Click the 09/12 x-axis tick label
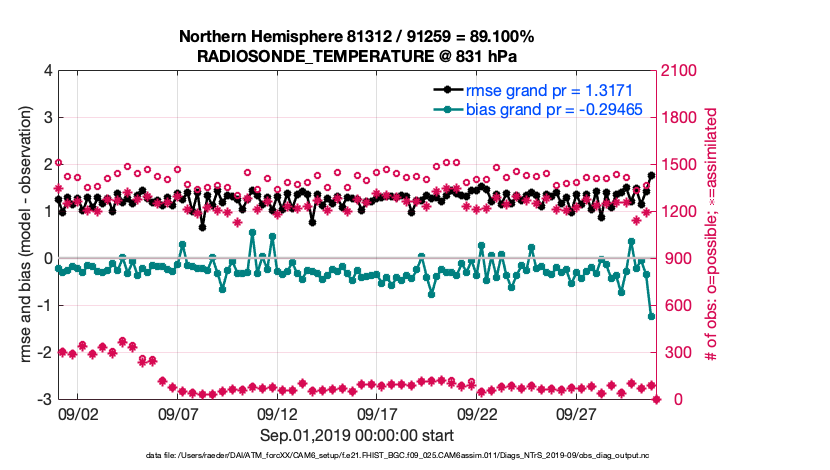 [x=278, y=413]
